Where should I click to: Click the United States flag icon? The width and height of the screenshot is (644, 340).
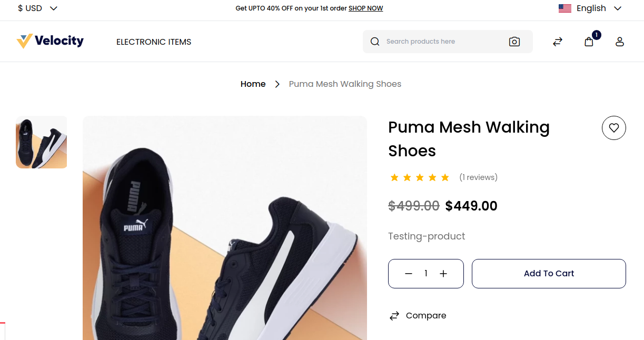[x=565, y=8]
